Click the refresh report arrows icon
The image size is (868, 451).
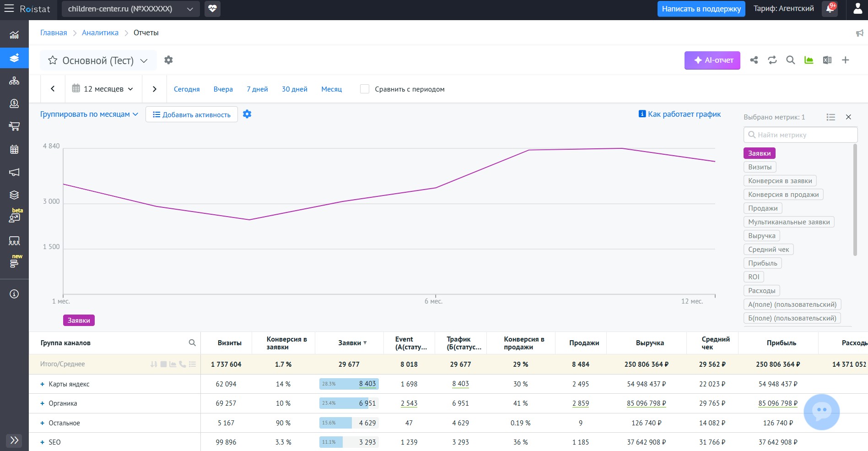pyautogui.click(x=772, y=60)
